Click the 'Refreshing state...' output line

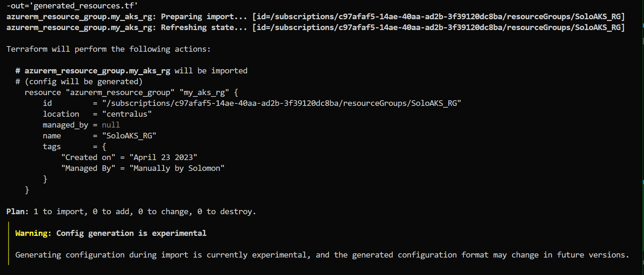[315, 28]
